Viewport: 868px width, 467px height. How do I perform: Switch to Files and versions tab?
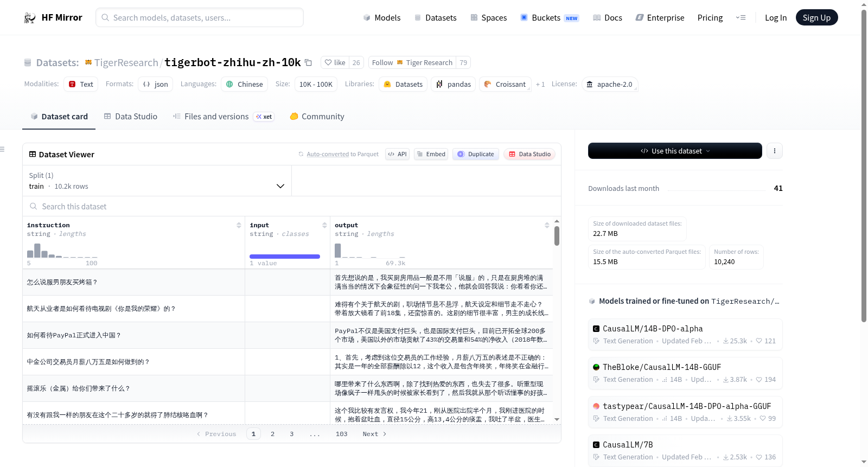(x=224, y=116)
